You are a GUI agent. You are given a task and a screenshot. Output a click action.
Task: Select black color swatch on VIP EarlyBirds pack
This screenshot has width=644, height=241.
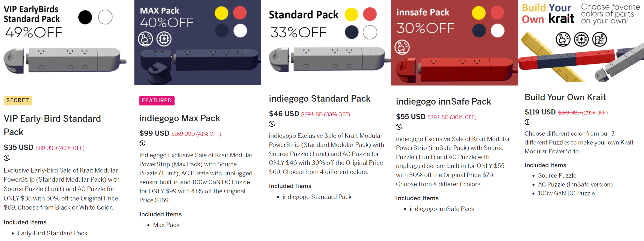85,17
